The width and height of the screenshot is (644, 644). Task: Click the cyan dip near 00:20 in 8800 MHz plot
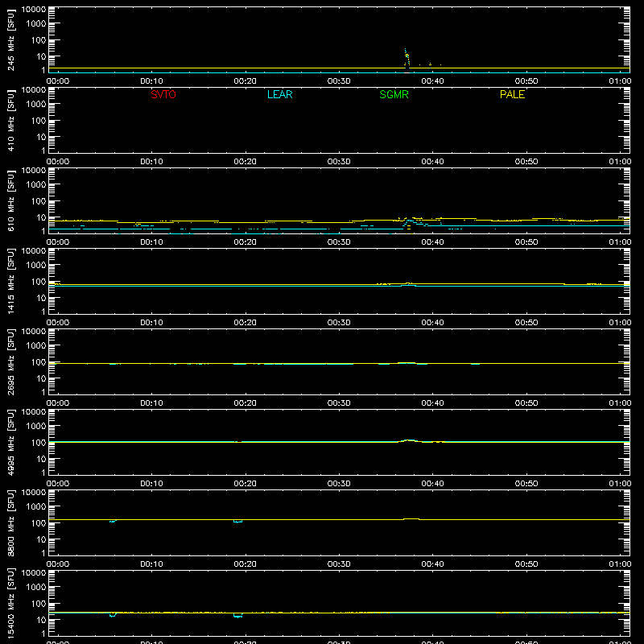point(237,521)
